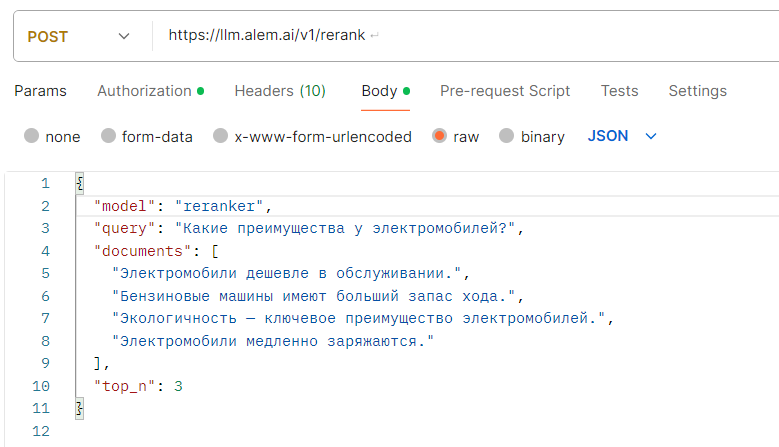Select the Body tab
Image resolution: width=779 pixels, height=447 pixels.
[x=379, y=91]
